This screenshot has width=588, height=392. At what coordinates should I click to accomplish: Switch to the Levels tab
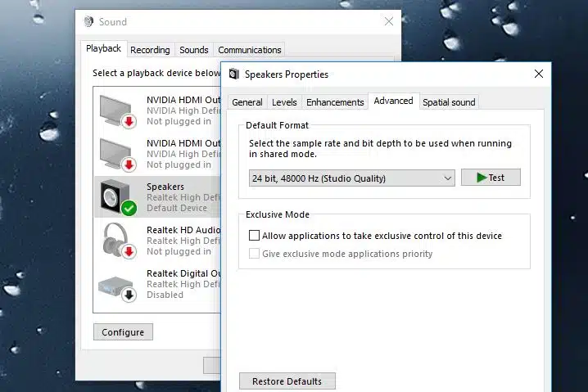pos(284,102)
